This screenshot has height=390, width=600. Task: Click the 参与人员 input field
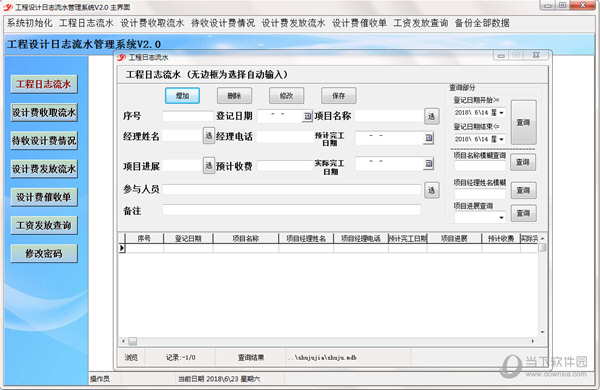click(292, 190)
